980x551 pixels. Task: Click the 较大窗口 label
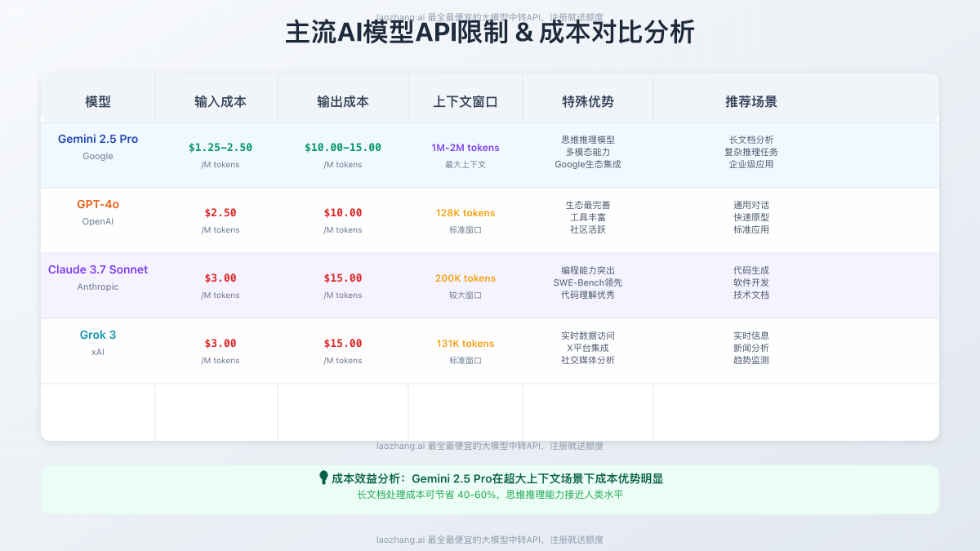click(x=465, y=295)
